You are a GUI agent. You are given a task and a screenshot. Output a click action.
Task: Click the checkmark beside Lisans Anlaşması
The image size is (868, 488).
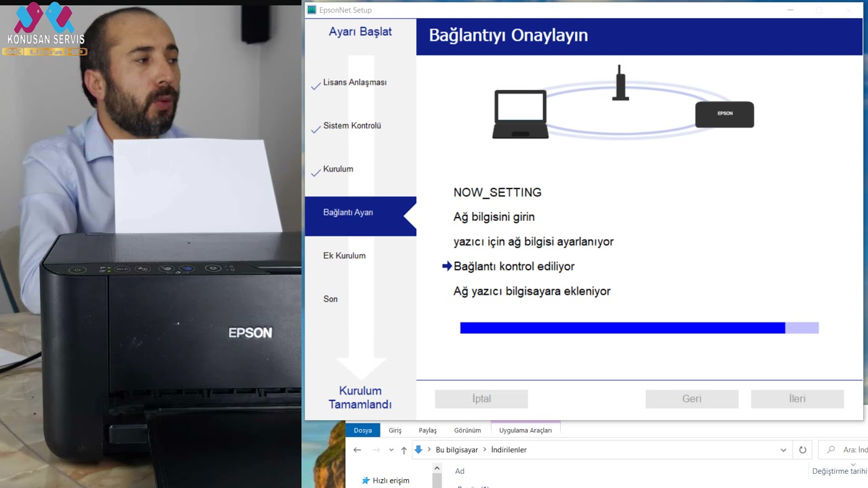(x=315, y=86)
